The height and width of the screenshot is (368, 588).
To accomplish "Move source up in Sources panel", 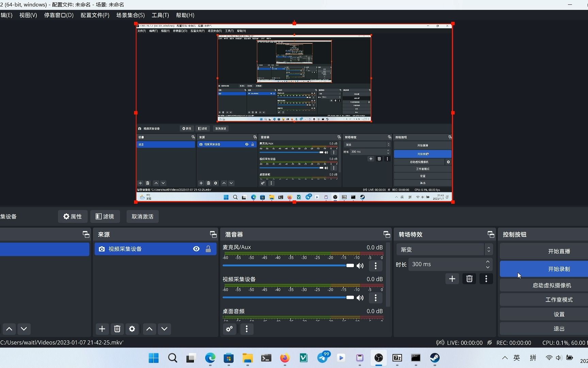I will point(149,329).
